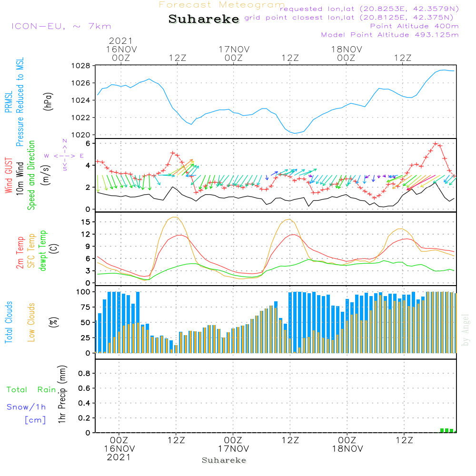This screenshot has height=476, width=476.
Task: Click the '(m/s)' wind unit label
Action: click(46, 175)
